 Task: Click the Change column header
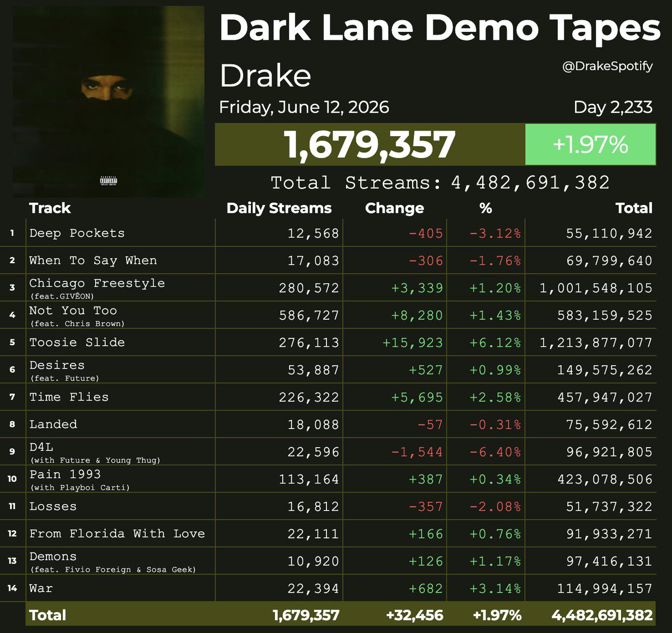pyautogui.click(x=394, y=208)
